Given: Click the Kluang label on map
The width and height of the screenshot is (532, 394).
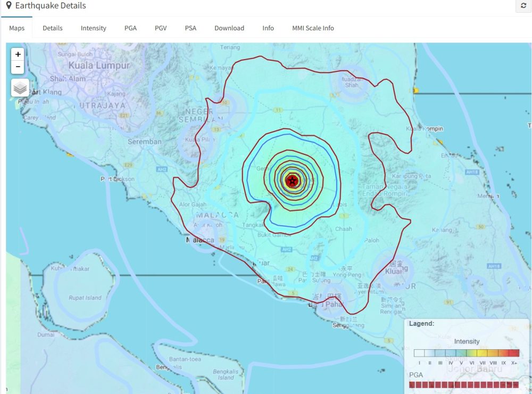Looking at the screenshot, I should (x=396, y=271).
